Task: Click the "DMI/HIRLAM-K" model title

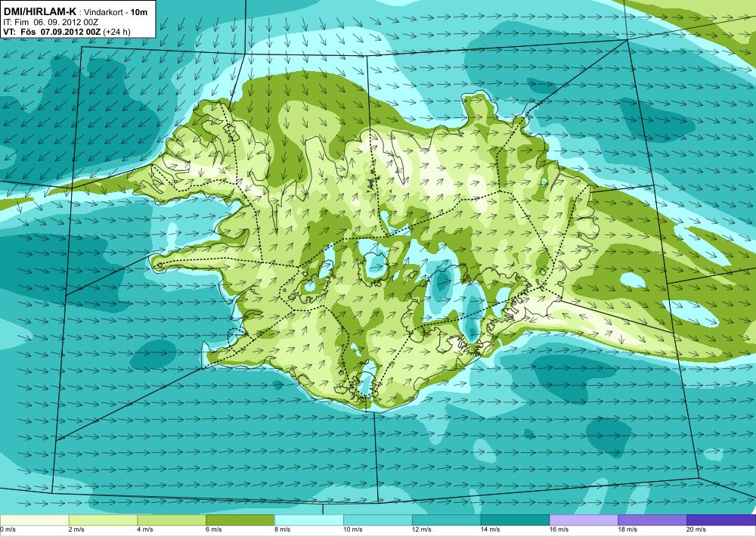Action: coord(39,11)
